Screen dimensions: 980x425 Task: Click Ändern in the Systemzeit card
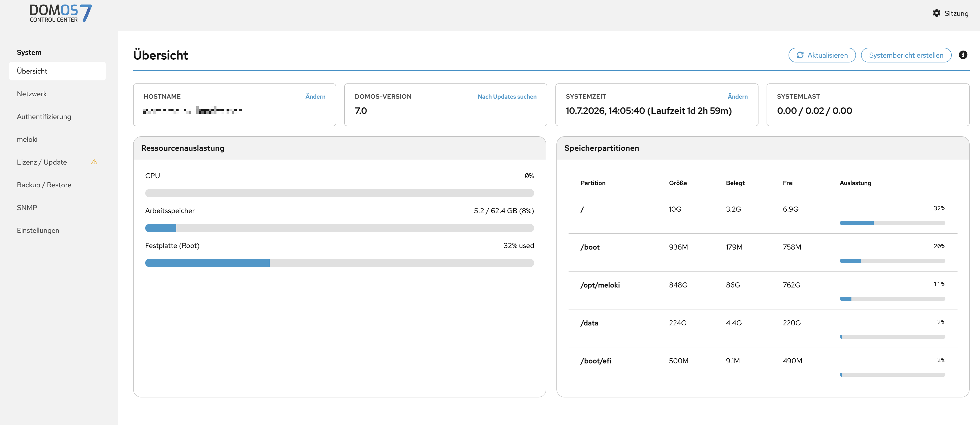(x=737, y=97)
